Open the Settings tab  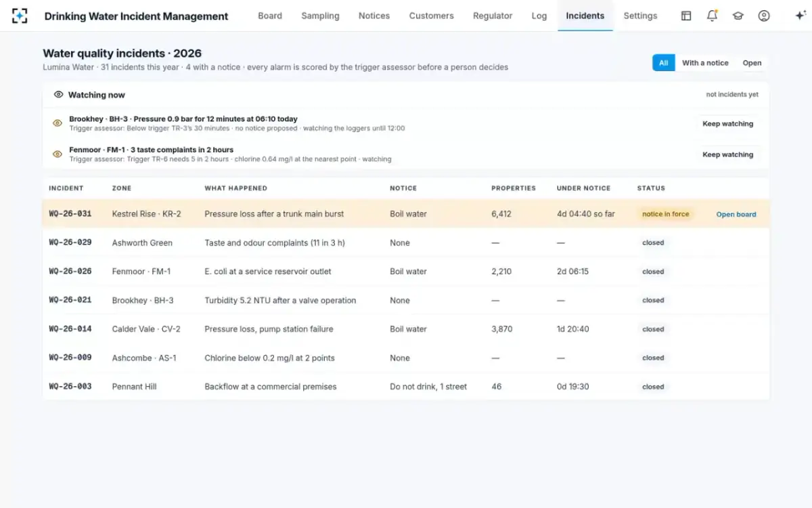(x=640, y=16)
